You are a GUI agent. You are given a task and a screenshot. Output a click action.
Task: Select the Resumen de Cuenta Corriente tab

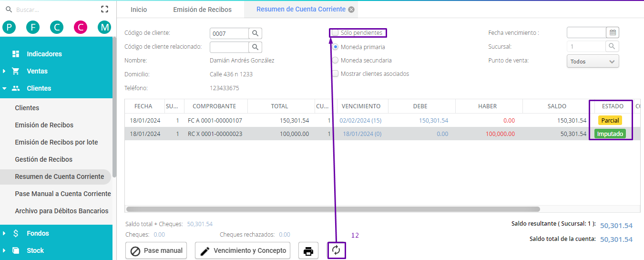pyautogui.click(x=301, y=10)
